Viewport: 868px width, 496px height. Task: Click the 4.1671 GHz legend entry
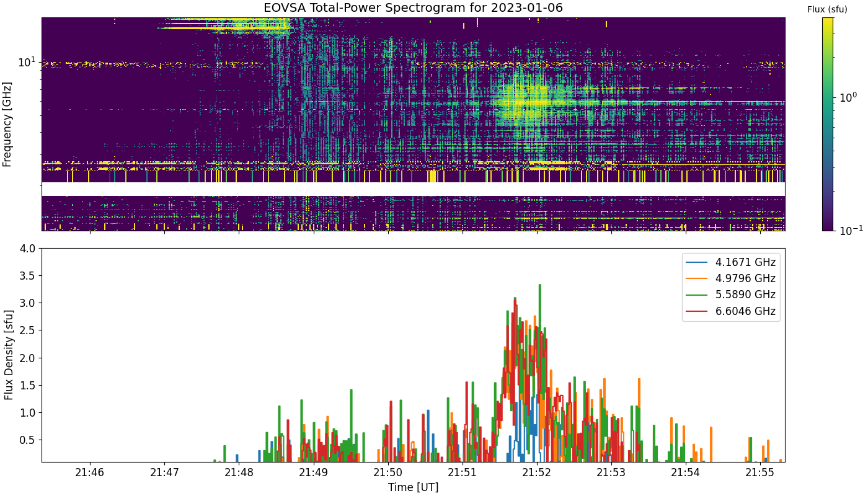point(731,262)
